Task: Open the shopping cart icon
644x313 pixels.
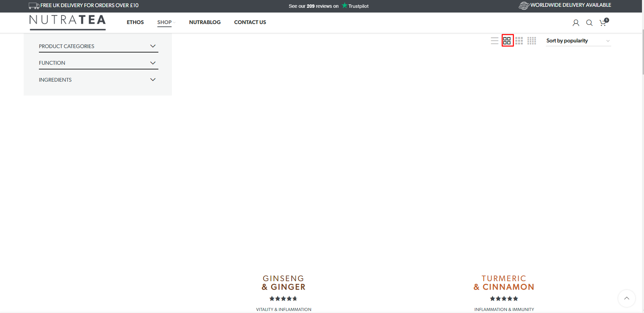Action: pos(604,22)
